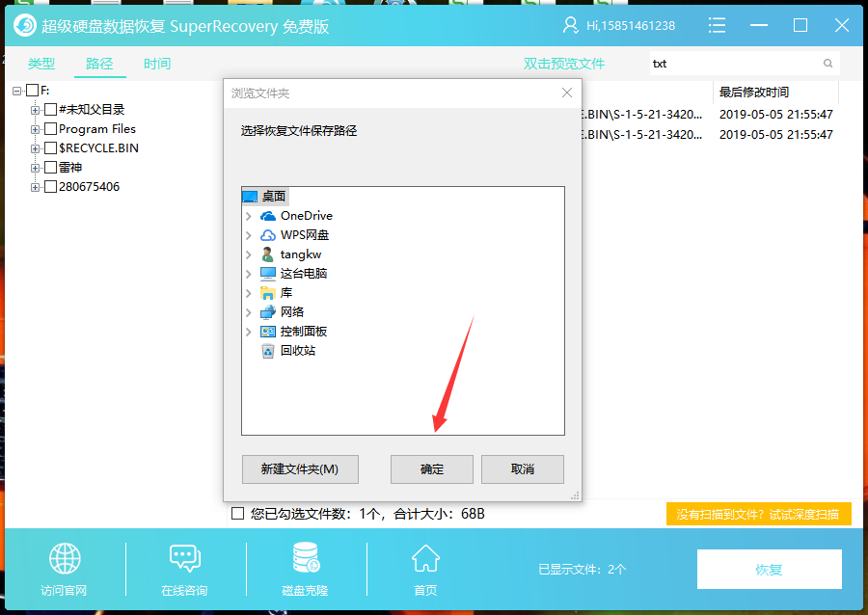Tick the Program Files checkbox
This screenshot has width=868, height=615.
[x=50, y=129]
